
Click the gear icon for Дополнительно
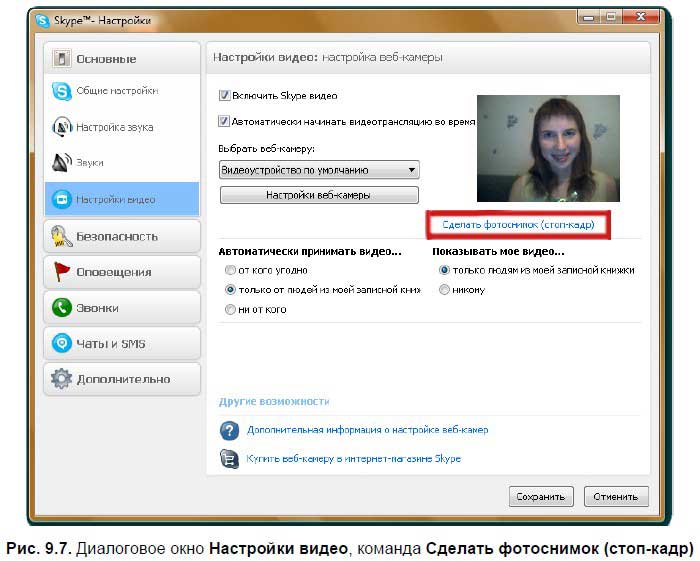tap(62, 379)
